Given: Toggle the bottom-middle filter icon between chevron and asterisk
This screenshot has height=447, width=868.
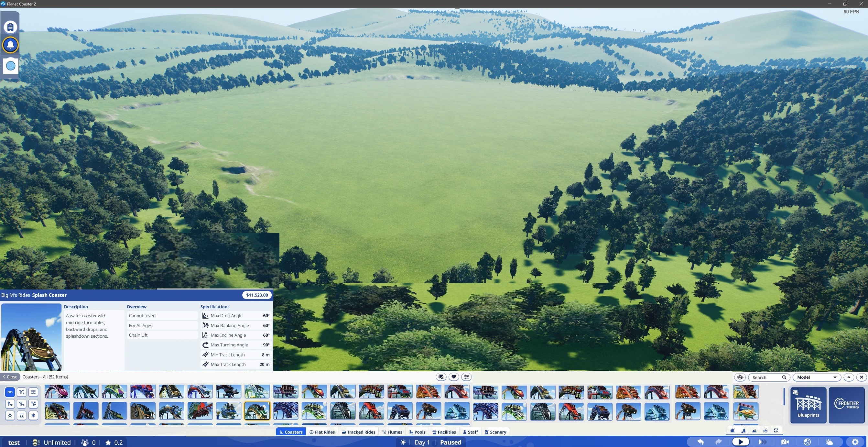Looking at the screenshot, I should [x=22, y=415].
